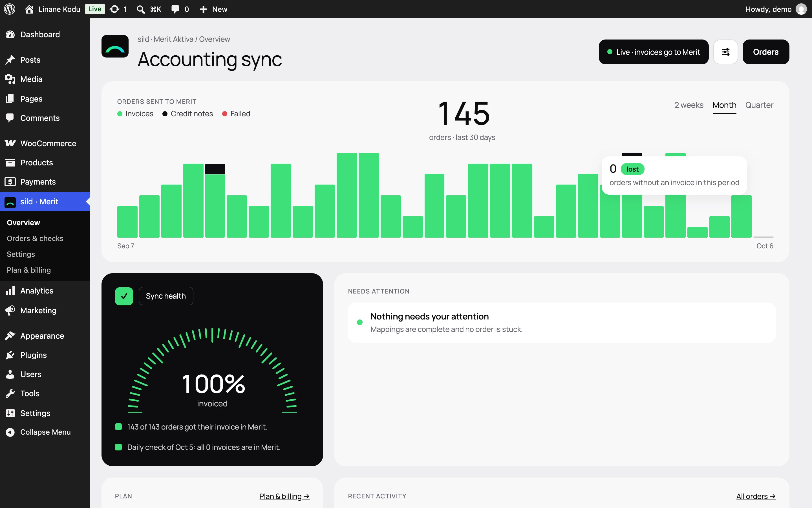The image size is (812, 508).
Task: Click the WordPress logo icon
Action: tap(10, 9)
